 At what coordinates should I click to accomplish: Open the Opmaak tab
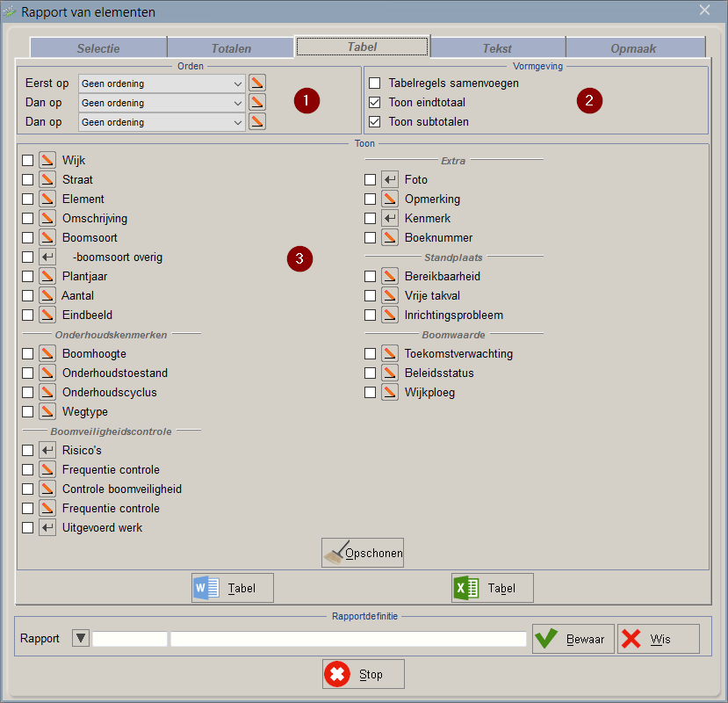click(634, 48)
